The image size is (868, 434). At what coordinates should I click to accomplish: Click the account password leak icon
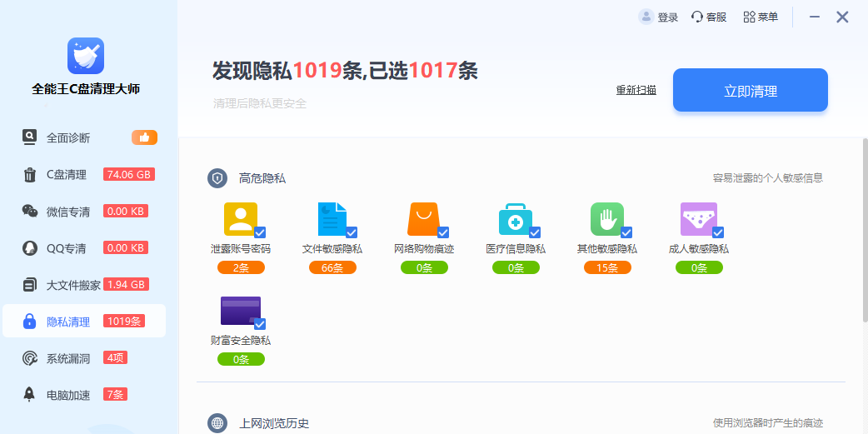[x=240, y=219]
